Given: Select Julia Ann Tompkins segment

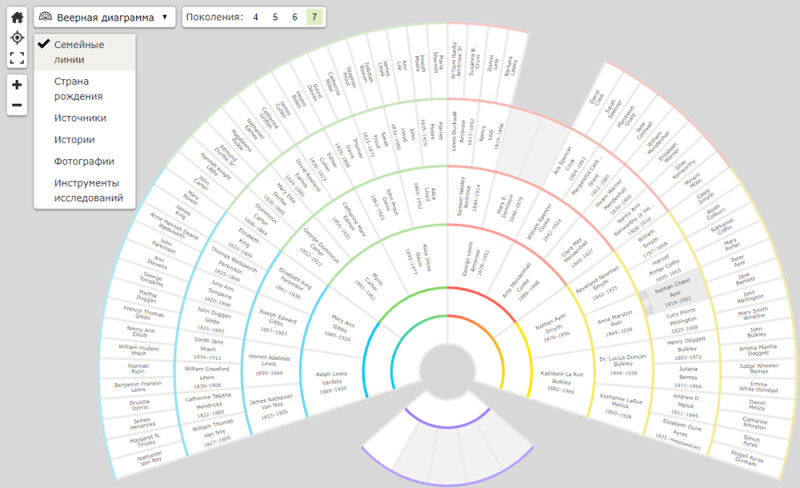Looking at the screenshot, I should pos(220,292).
